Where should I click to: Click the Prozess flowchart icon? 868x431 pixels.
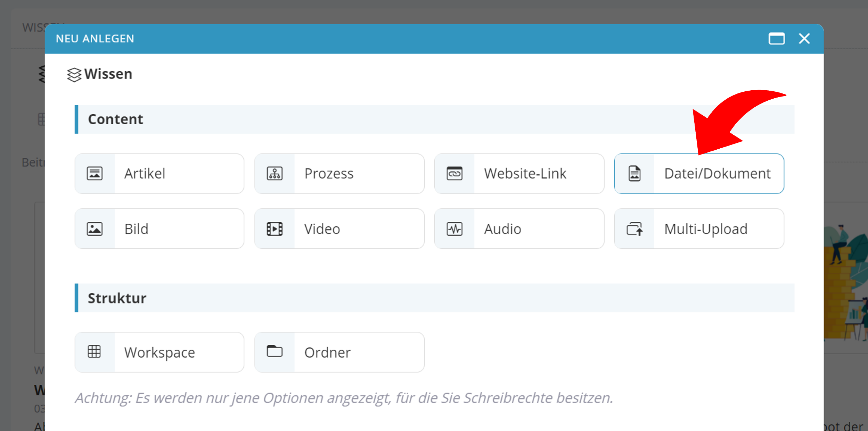tap(275, 173)
